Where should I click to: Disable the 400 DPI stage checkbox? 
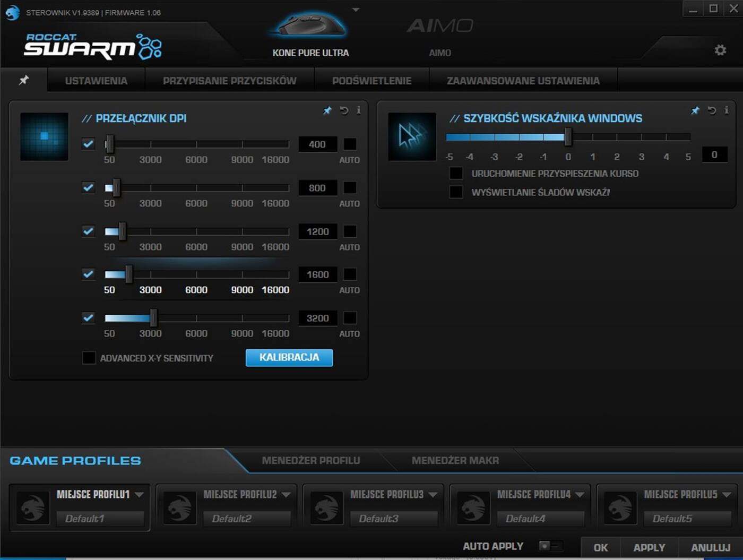[88, 144]
